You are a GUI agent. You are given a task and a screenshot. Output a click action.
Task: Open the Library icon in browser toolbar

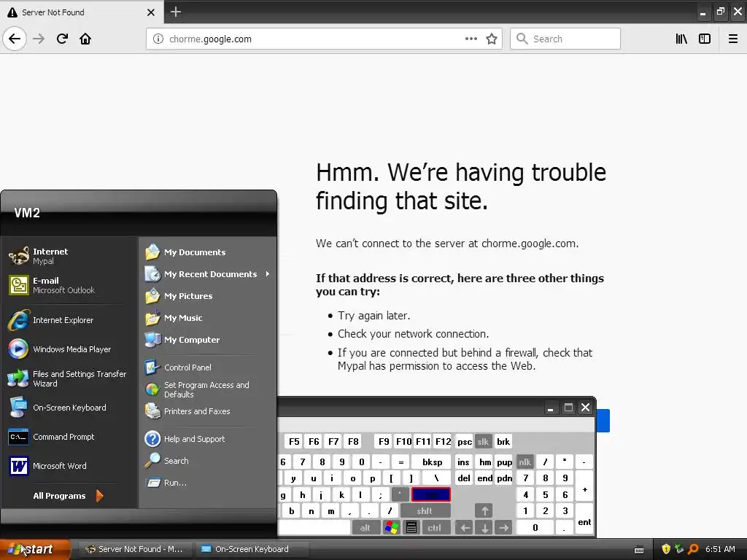tap(681, 39)
